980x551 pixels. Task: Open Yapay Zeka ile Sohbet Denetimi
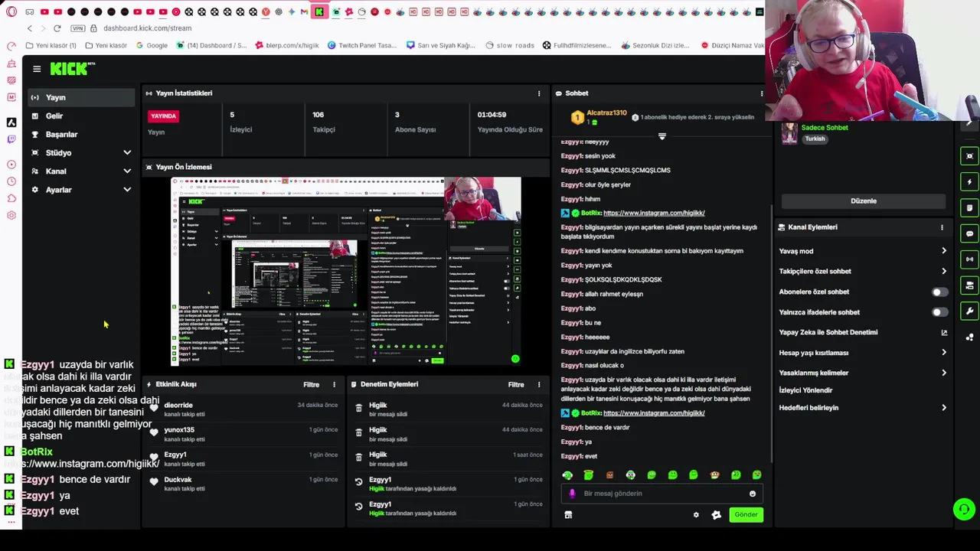pos(863,332)
